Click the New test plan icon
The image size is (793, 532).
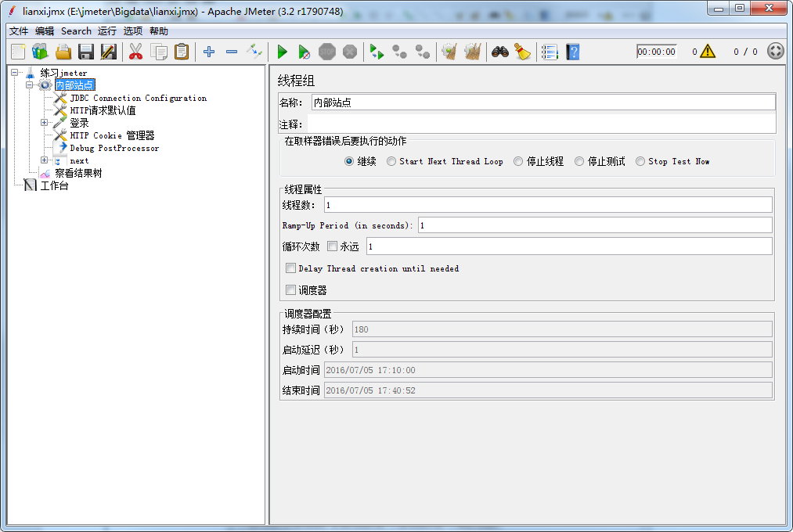coord(18,52)
